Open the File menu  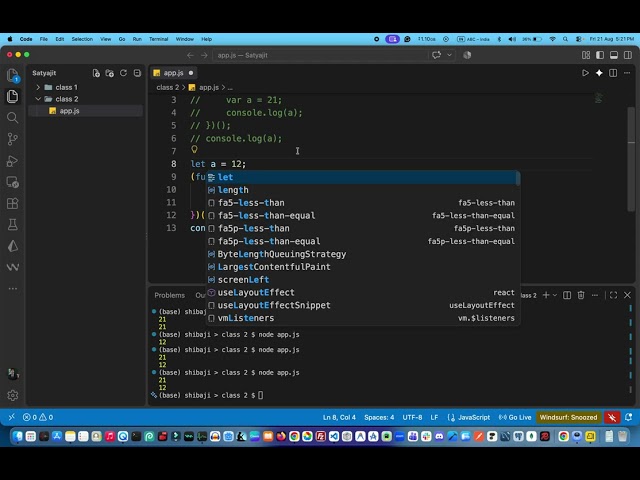coord(44,39)
